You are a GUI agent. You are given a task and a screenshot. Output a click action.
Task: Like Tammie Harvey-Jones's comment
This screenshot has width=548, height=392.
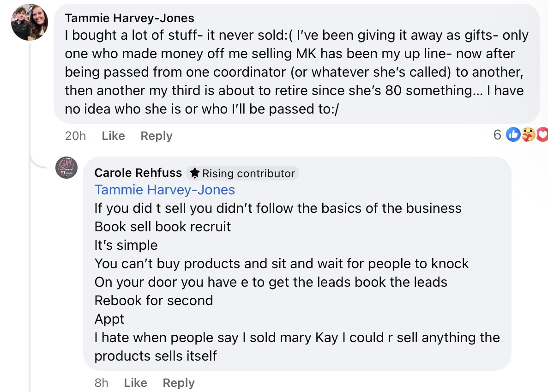[x=113, y=136]
